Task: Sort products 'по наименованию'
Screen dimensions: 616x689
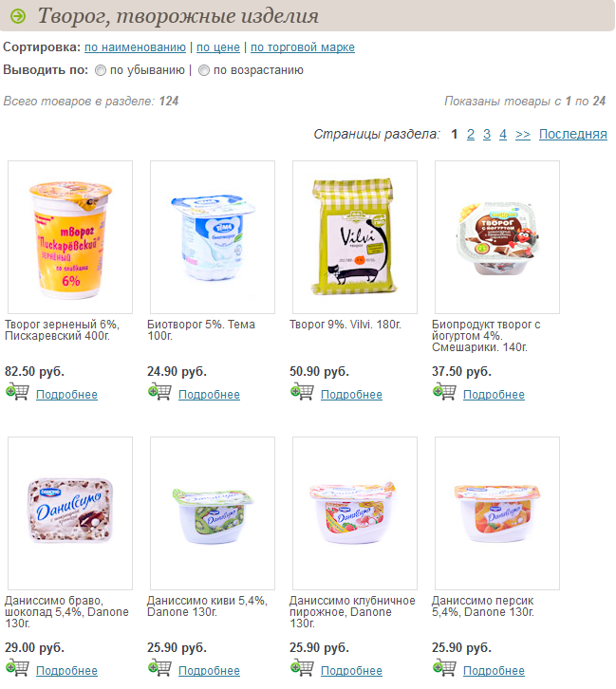Action: (135, 47)
